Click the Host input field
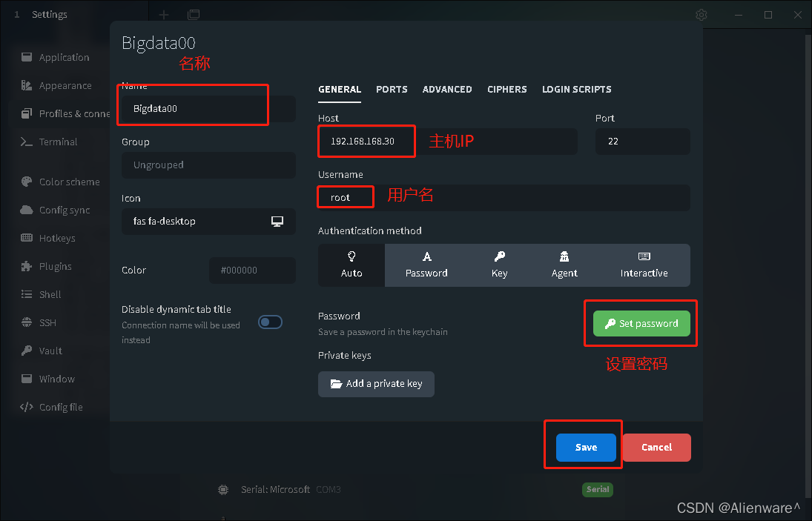Screen dimensions: 812x521 pos(447,142)
